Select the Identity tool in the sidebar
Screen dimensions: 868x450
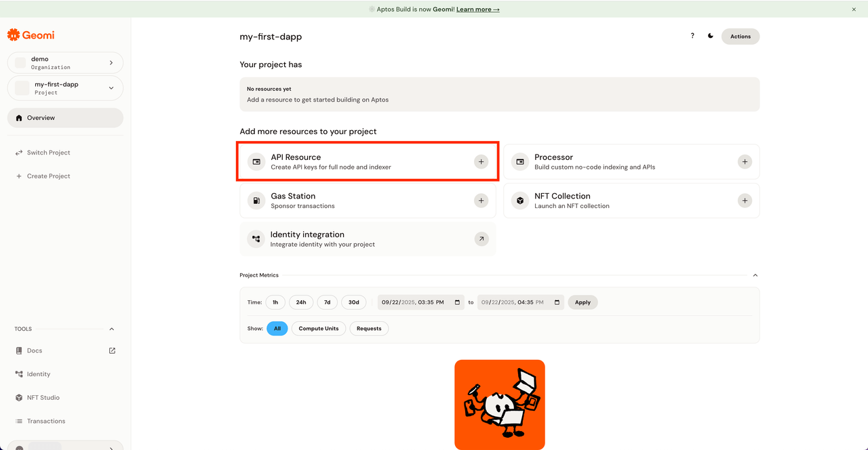(37, 373)
